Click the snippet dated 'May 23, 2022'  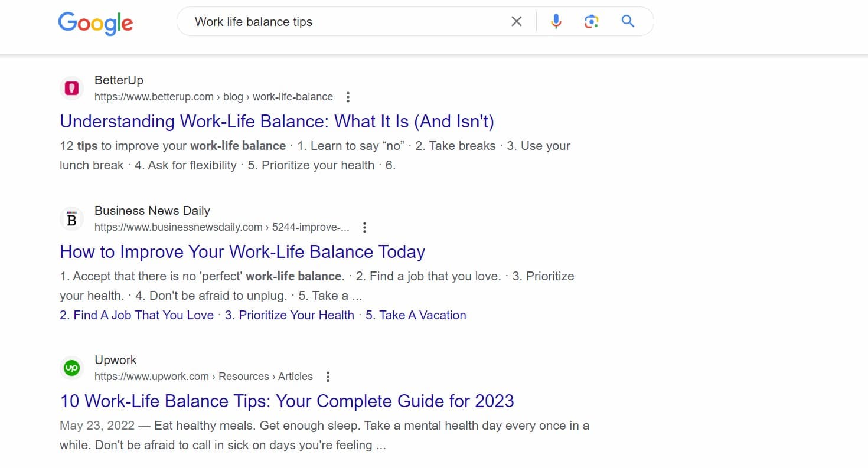tap(324, 436)
